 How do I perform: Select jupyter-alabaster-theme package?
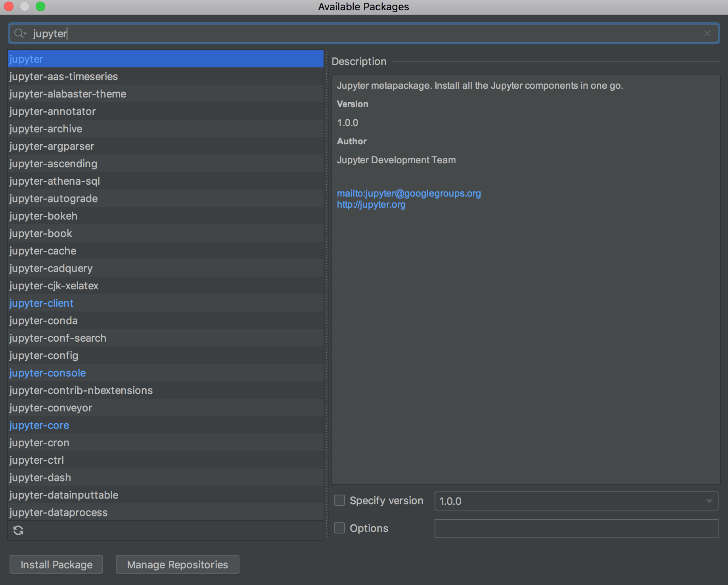pyautogui.click(x=166, y=94)
